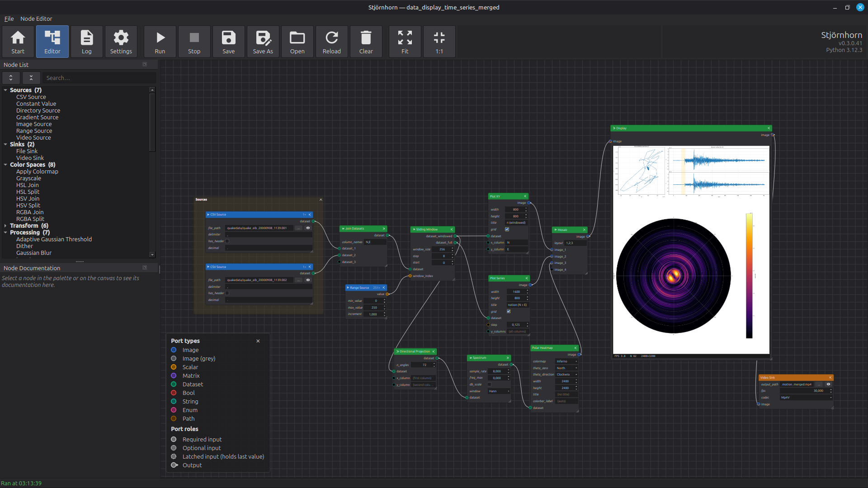This screenshot has height=488, width=868.
Task: Preview second CSV Source file with eye
Action: 308,280
